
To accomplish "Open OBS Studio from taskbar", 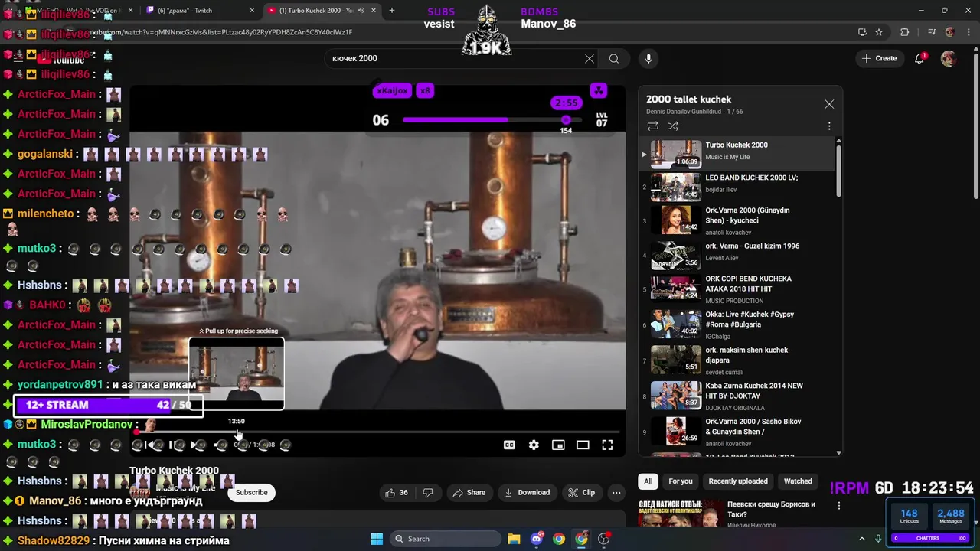I will click(604, 539).
